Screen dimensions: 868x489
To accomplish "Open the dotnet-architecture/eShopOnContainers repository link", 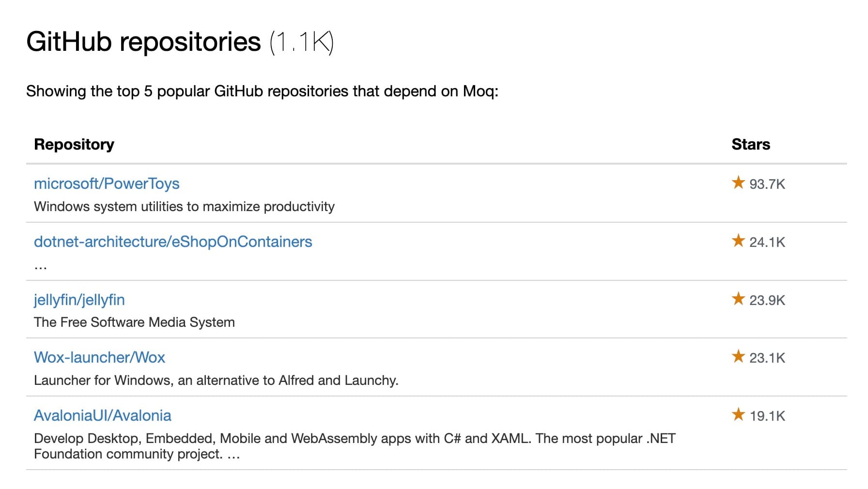I will [x=173, y=242].
